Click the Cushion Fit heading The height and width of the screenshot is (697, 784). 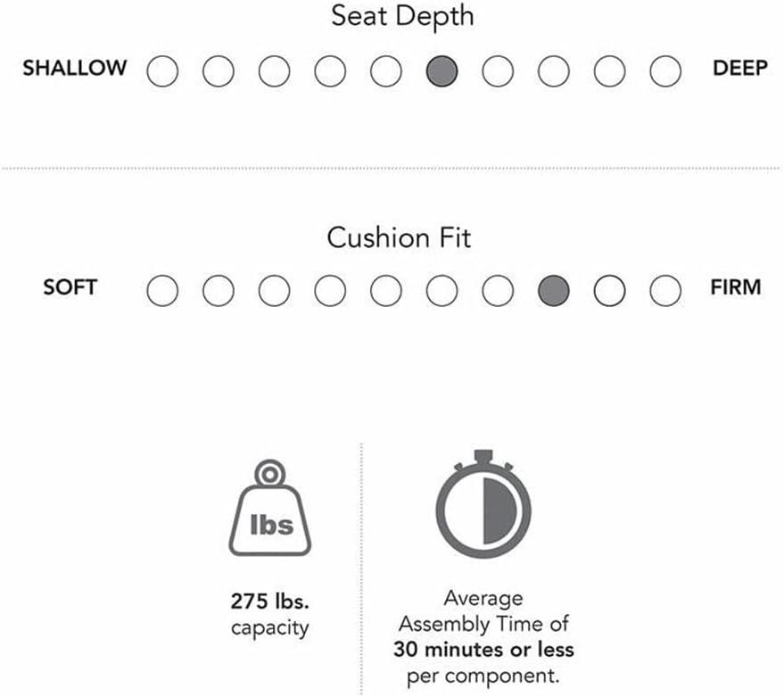(x=399, y=237)
